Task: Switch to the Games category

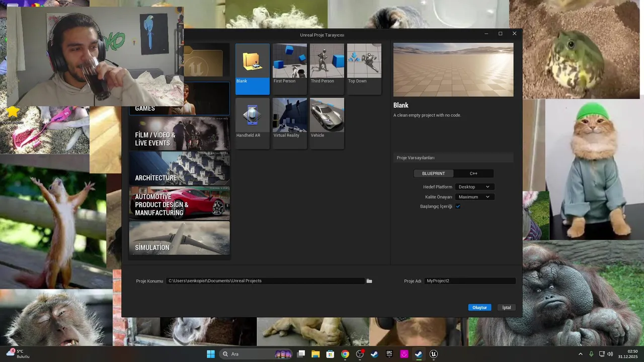Action: 206,99
